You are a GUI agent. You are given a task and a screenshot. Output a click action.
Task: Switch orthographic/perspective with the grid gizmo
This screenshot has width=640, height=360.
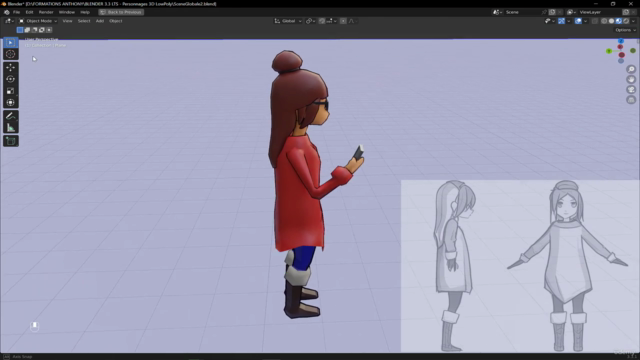click(631, 100)
